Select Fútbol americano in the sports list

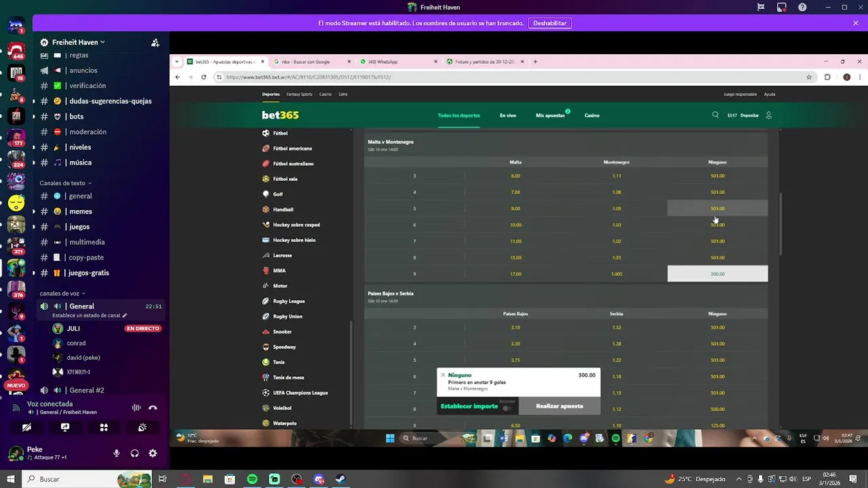[x=292, y=148]
